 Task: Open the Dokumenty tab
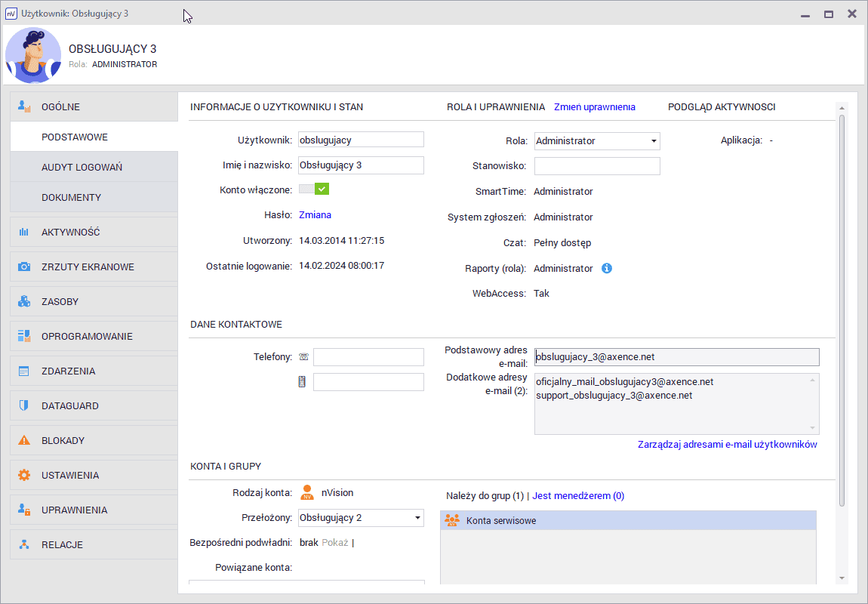71,197
